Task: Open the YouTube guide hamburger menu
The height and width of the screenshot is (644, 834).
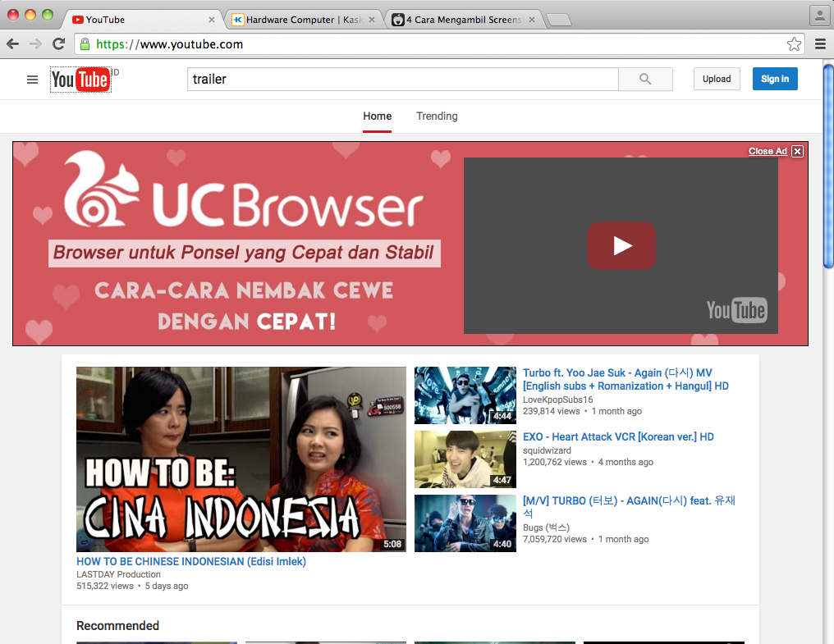Action: [33, 80]
